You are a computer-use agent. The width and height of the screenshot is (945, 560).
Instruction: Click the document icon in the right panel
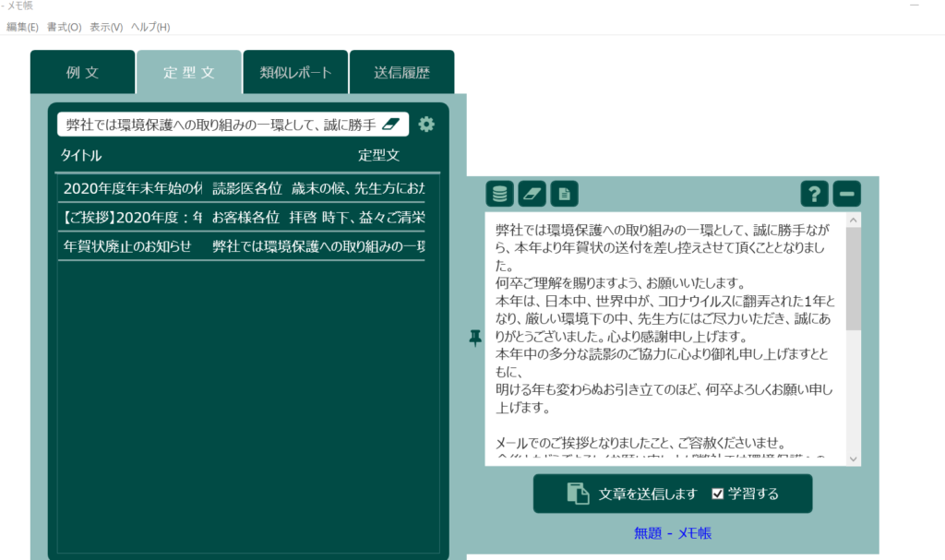(x=564, y=194)
